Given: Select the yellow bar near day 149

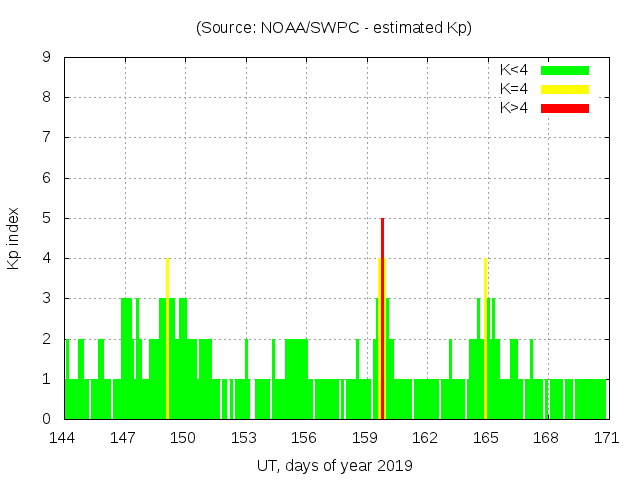Looking at the screenshot, I should (167, 338).
